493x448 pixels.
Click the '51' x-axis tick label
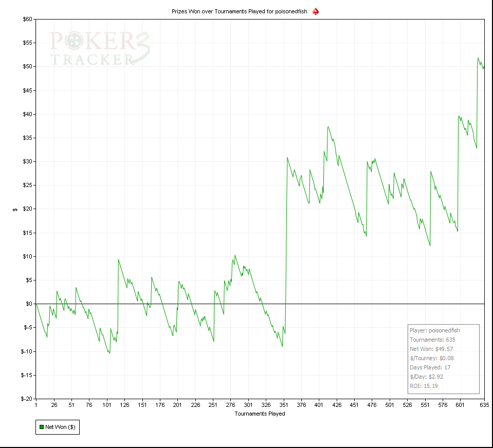[71, 405]
